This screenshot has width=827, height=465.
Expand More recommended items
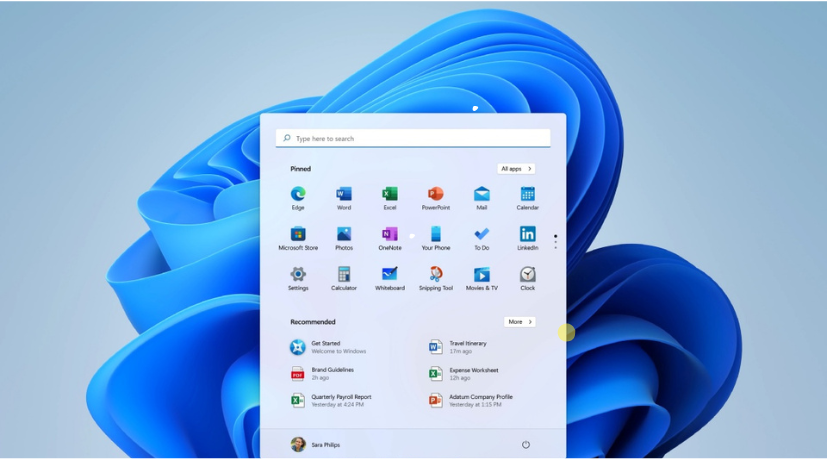pyautogui.click(x=519, y=322)
